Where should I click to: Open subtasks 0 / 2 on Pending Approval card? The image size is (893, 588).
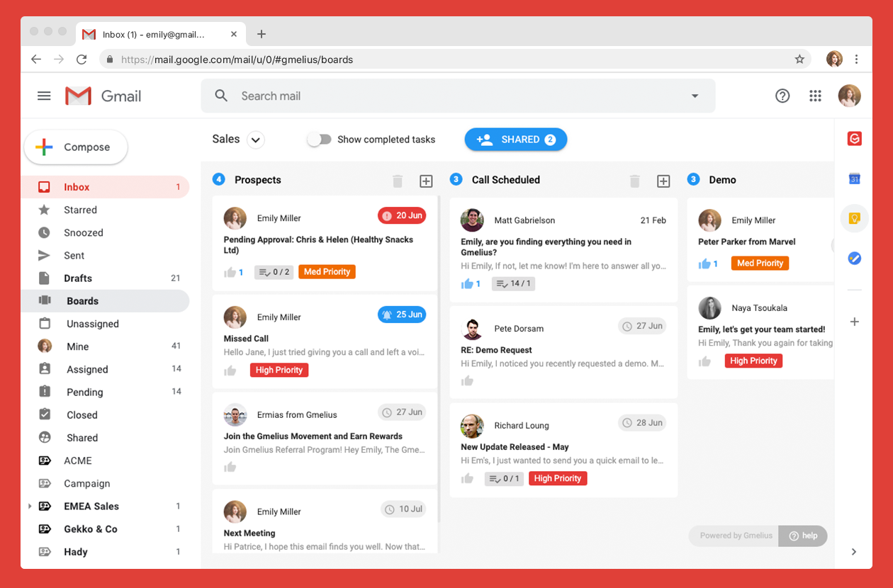pyautogui.click(x=274, y=272)
